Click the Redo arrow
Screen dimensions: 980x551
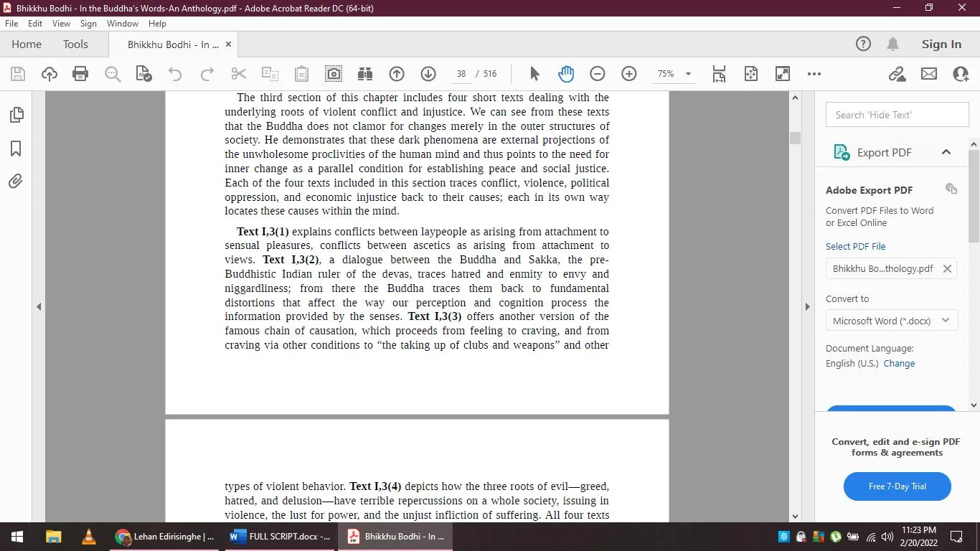207,74
